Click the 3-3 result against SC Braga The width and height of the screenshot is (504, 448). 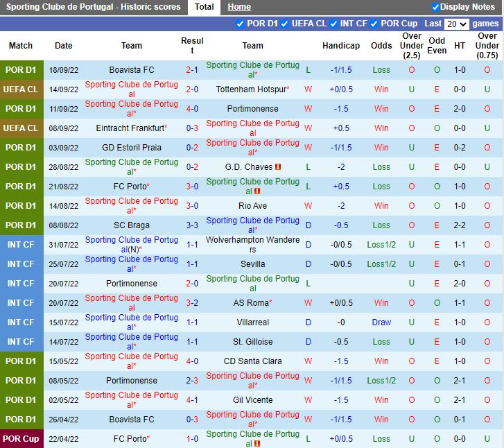click(x=192, y=225)
